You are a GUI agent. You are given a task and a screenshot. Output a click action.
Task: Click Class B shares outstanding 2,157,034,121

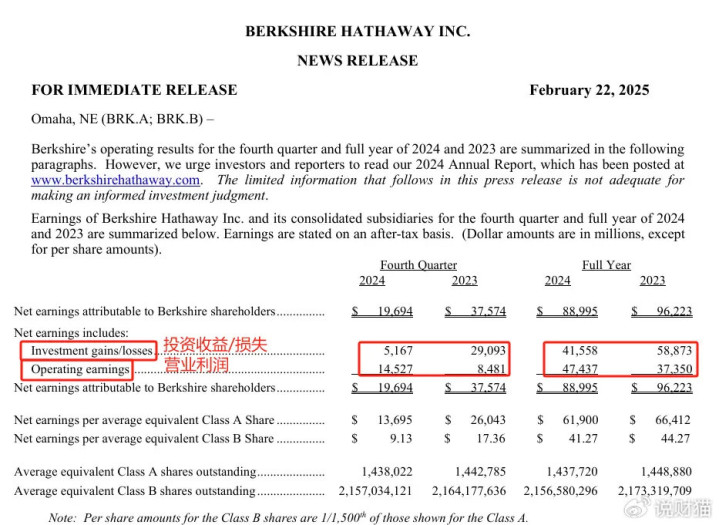[376, 491]
